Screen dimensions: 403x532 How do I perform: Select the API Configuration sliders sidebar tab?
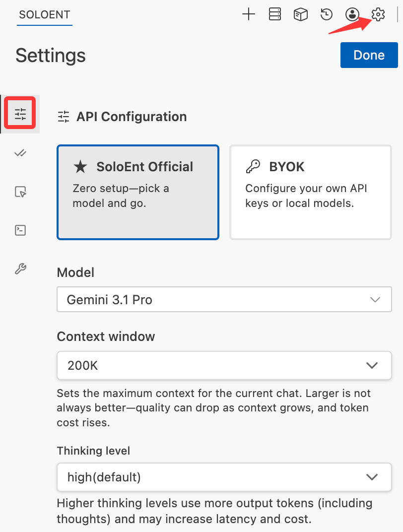[x=20, y=114]
